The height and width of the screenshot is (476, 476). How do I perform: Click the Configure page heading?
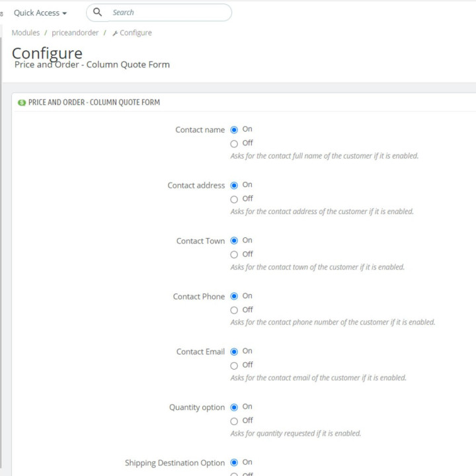tap(47, 53)
